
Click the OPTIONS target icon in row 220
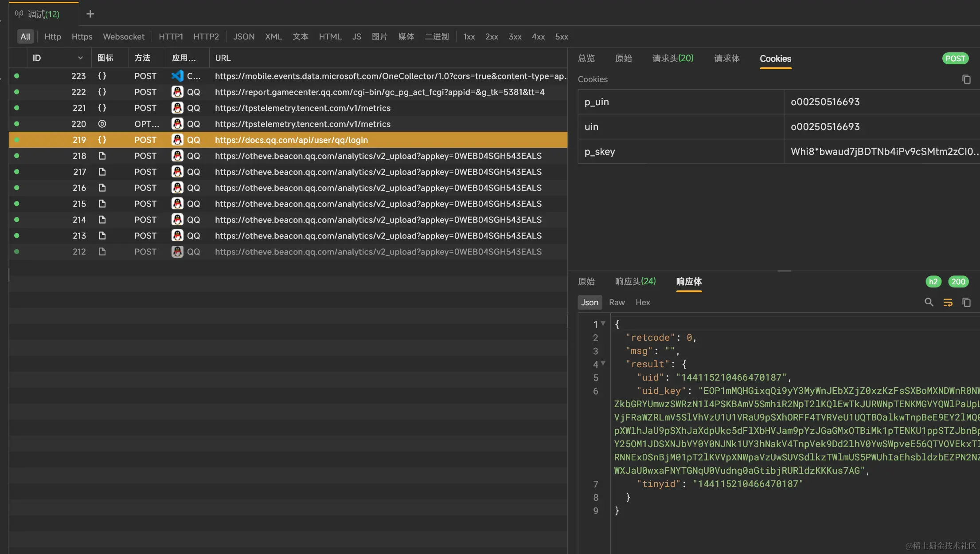[102, 124]
